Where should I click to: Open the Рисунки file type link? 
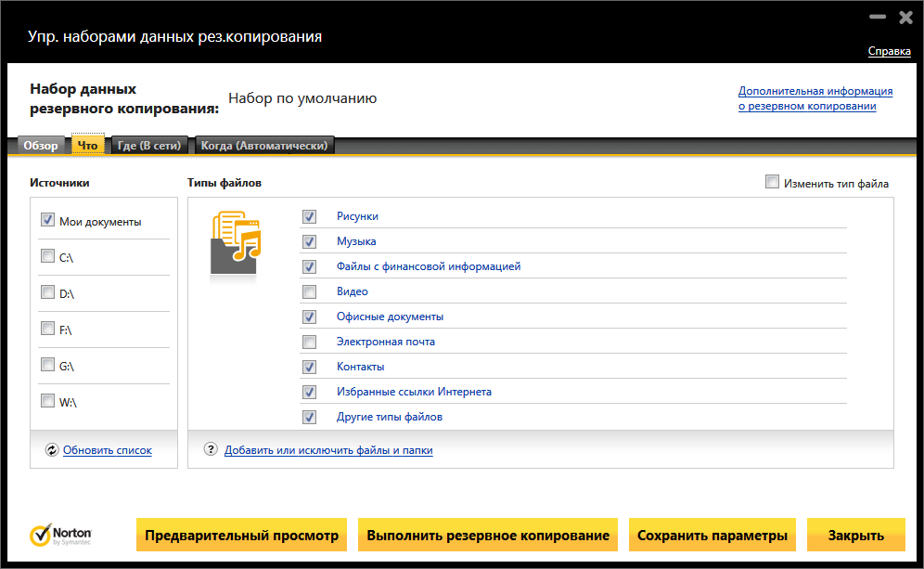pyautogui.click(x=357, y=216)
